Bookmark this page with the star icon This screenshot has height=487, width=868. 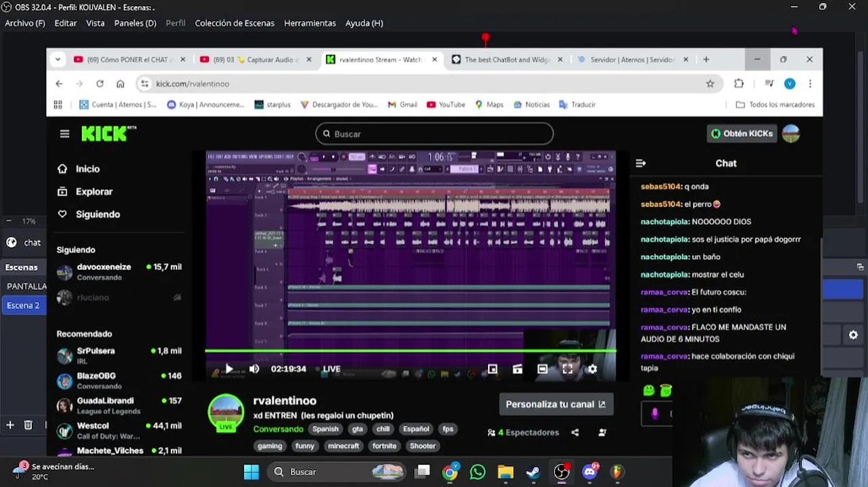(x=710, y=84)
